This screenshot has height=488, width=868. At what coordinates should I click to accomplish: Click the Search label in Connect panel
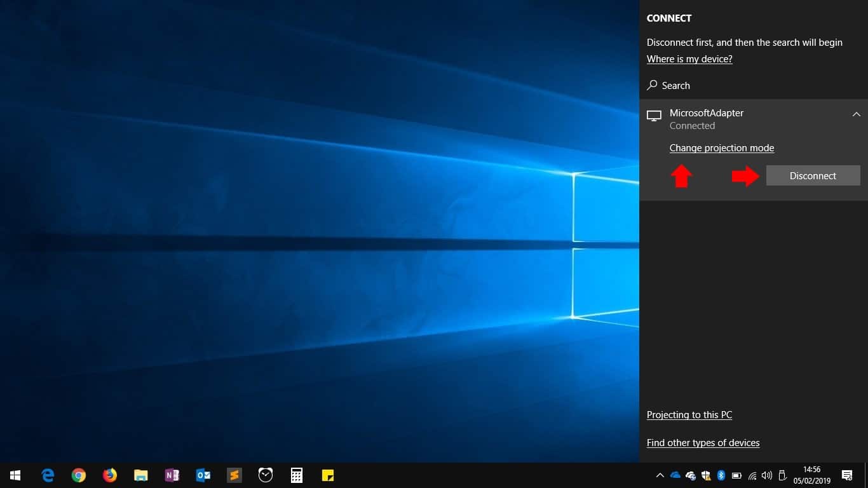(x=675, y=86)
